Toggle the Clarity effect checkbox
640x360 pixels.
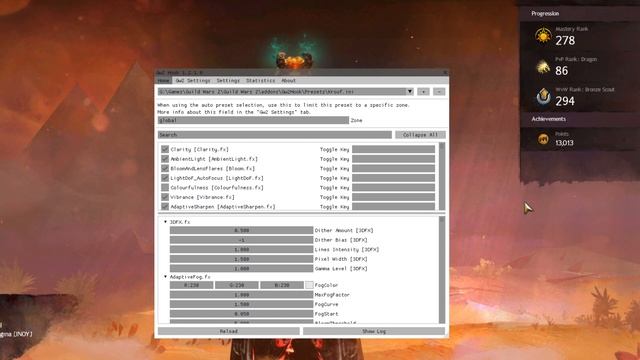[x=165, y=149]
